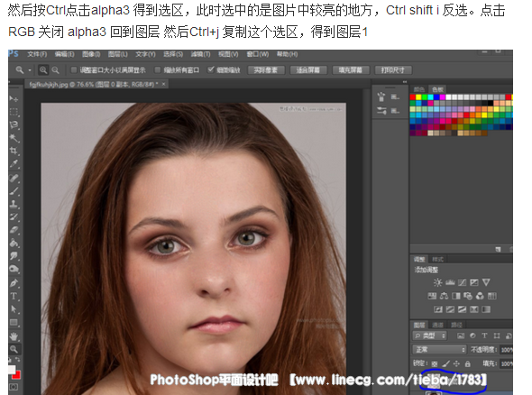This screenshot has width=532, height=395.
Task: Click the 打印尺寸 button
Action: pyautogui.click(x=393, y=70)
